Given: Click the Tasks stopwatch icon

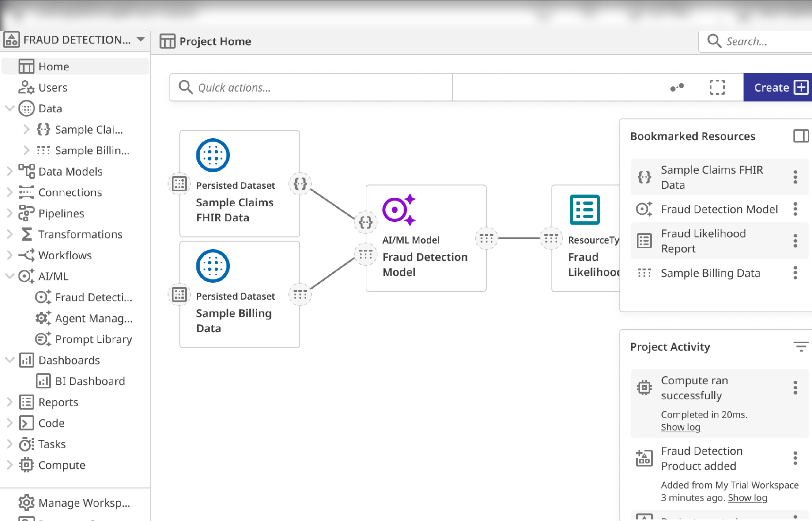Looking at the screenshot, I should pos(26,444).
